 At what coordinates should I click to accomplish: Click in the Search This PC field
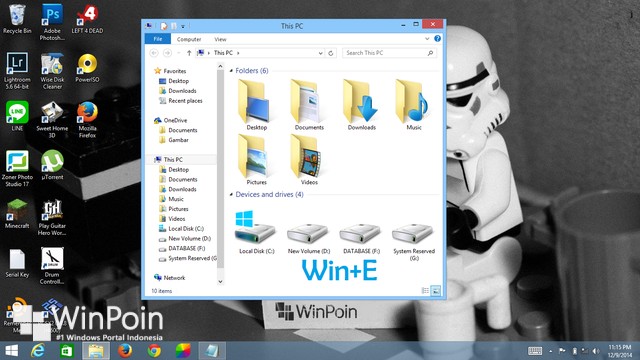[x=389, y=53]
